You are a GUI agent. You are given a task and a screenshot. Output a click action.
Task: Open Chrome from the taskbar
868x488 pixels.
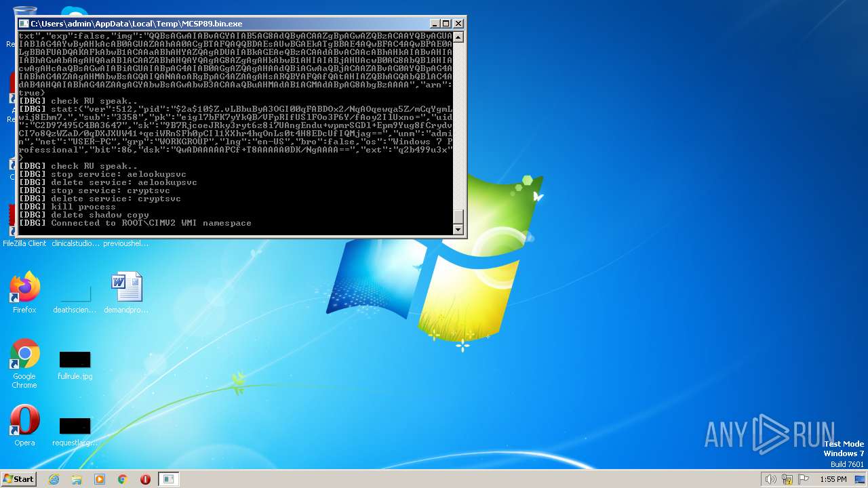click(123, 479)
